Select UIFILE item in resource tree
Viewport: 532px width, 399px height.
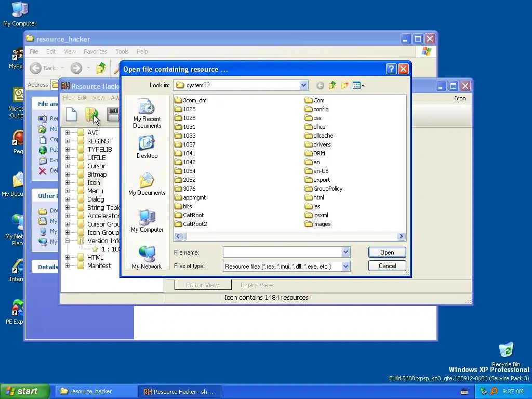(x=96, y=157)
